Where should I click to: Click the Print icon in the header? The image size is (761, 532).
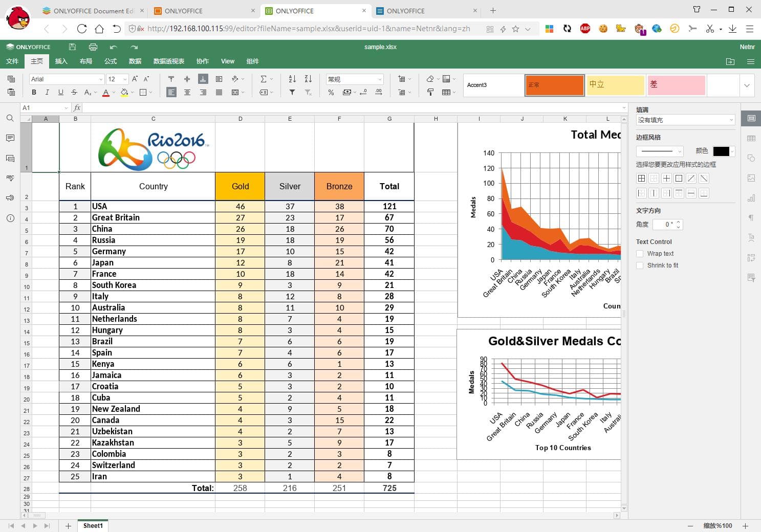(x=93, y=47)
